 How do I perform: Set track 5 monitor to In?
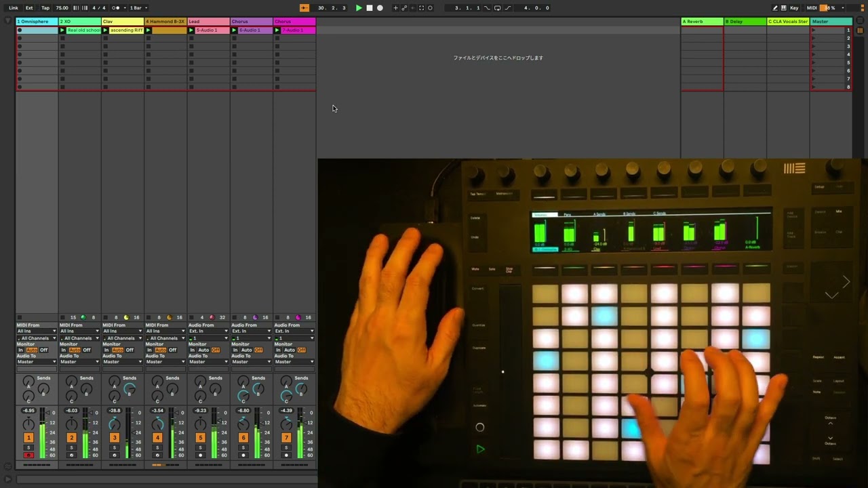(x=193, y=350)
